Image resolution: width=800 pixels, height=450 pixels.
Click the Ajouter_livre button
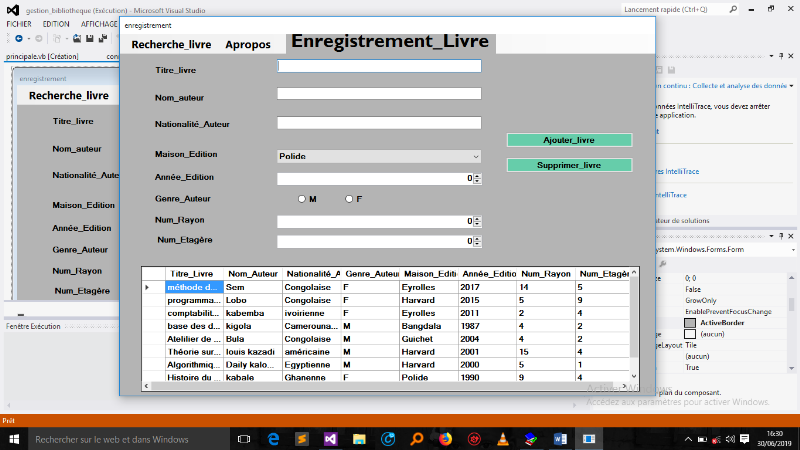[569, 140]
